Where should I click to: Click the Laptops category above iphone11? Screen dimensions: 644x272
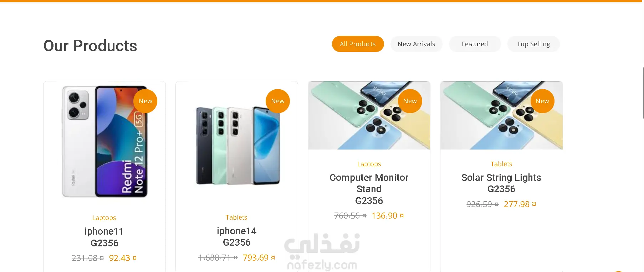tap(104, 218)
